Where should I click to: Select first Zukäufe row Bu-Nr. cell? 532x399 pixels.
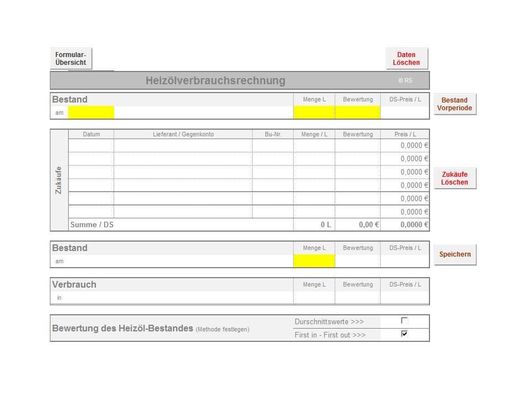coord(273,146)
